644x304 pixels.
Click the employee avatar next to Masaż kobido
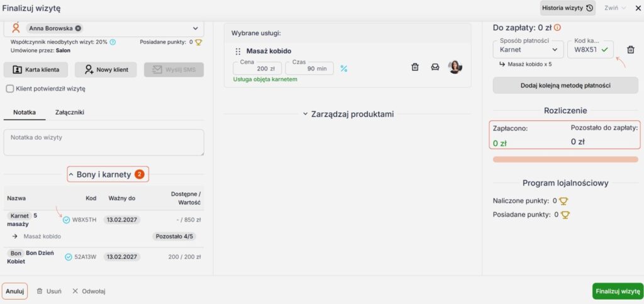[x=455, y=67]
